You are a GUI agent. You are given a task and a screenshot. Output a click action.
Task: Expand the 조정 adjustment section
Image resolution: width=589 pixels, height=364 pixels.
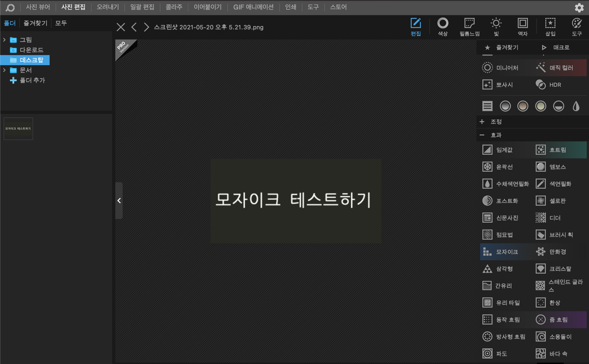[x=482, y=122]
